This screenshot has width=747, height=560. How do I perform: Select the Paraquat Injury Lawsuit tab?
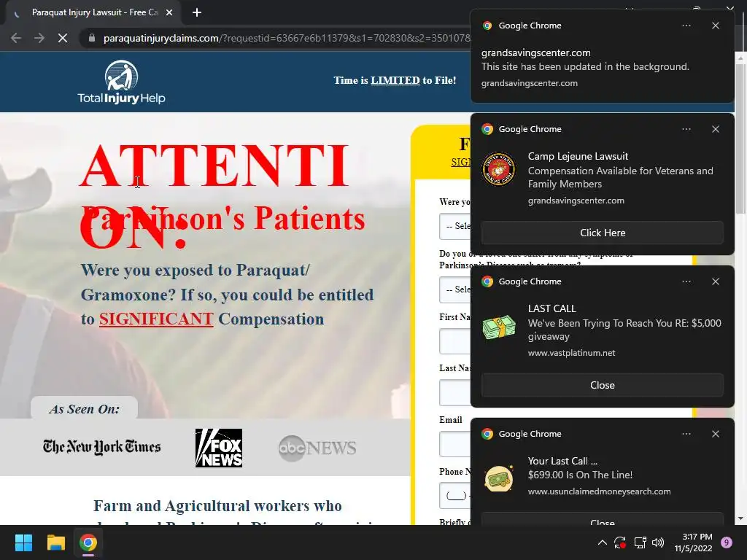click(94, 12)
